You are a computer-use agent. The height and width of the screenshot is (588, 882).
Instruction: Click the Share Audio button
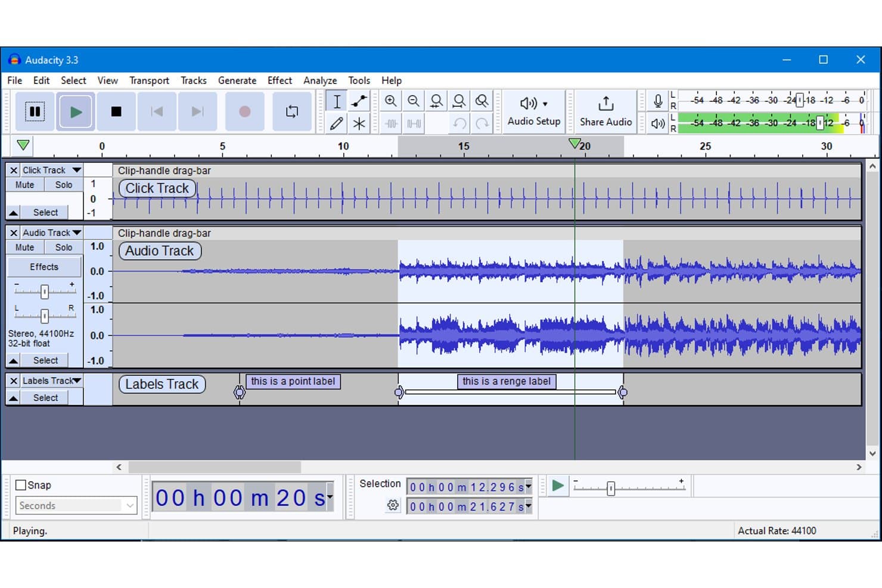pyautogui.click(x=605, y=111)
